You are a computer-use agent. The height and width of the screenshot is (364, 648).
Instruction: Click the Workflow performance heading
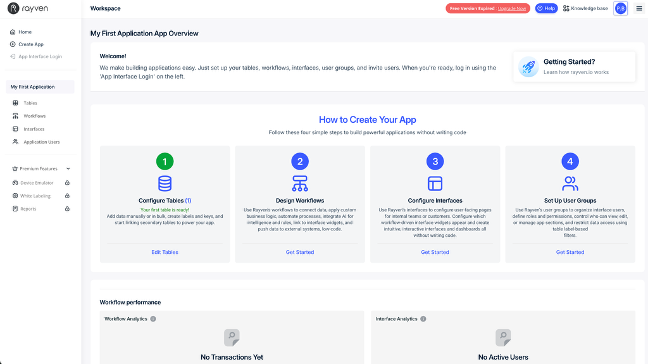130,302
